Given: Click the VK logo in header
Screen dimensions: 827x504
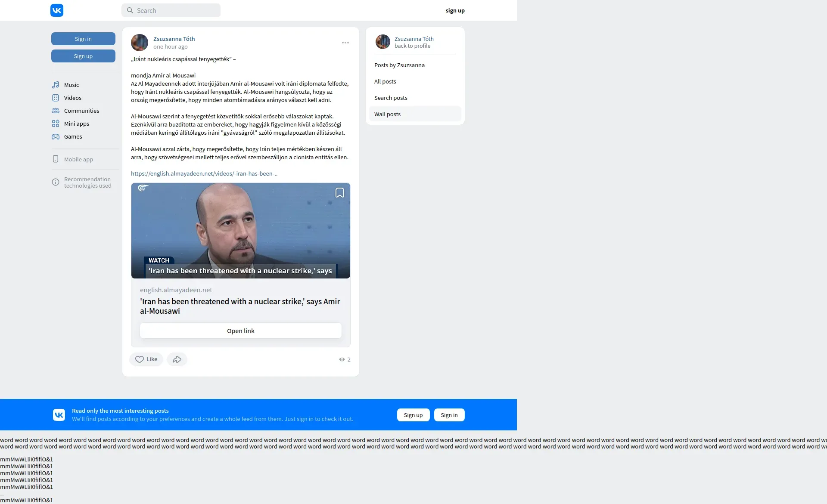Looking at the screenshot, I should point(57,10).
